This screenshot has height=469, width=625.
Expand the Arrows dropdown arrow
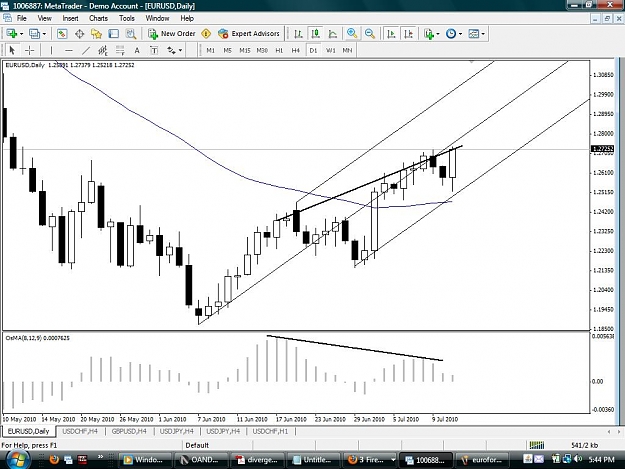coord(181,50)
